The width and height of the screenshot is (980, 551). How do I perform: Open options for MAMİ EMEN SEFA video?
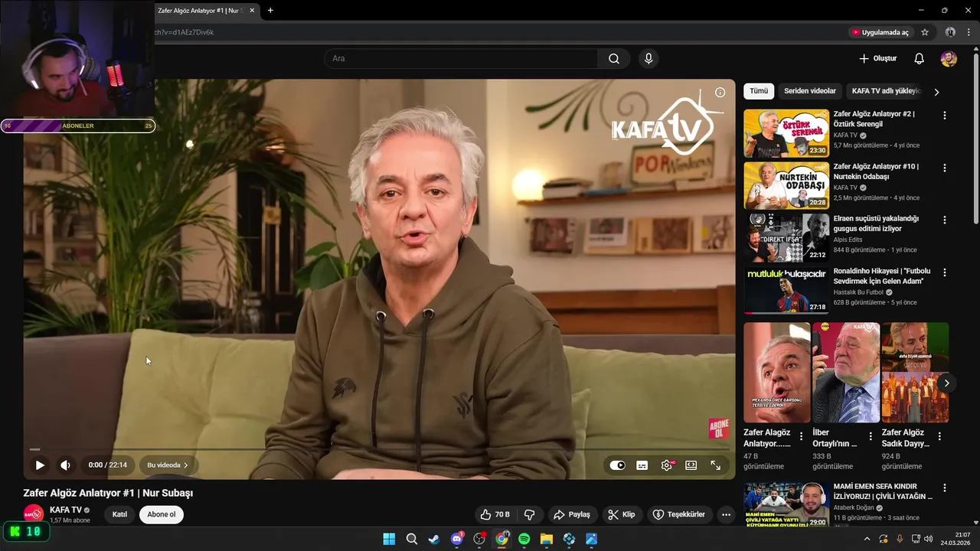[x=944, y=487]
